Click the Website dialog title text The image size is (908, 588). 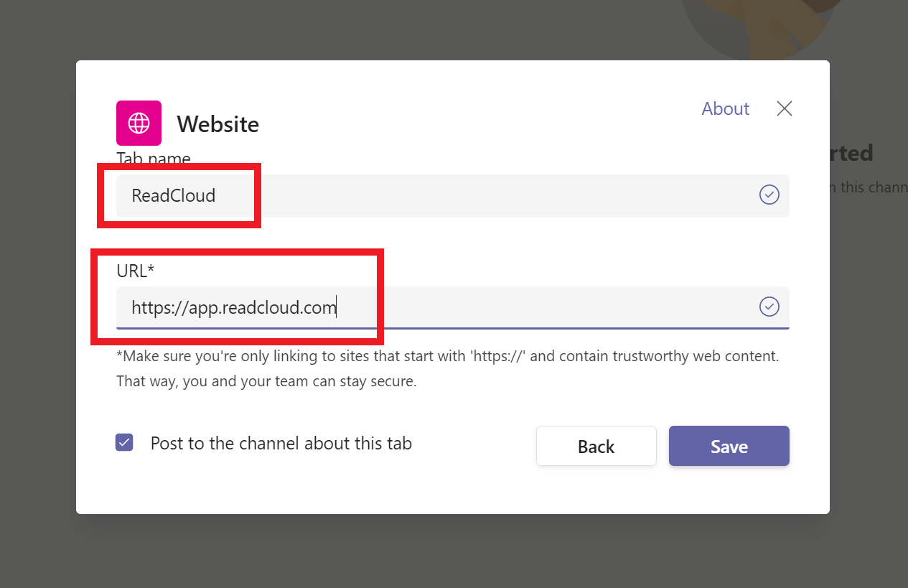click(x=217, y=123)
